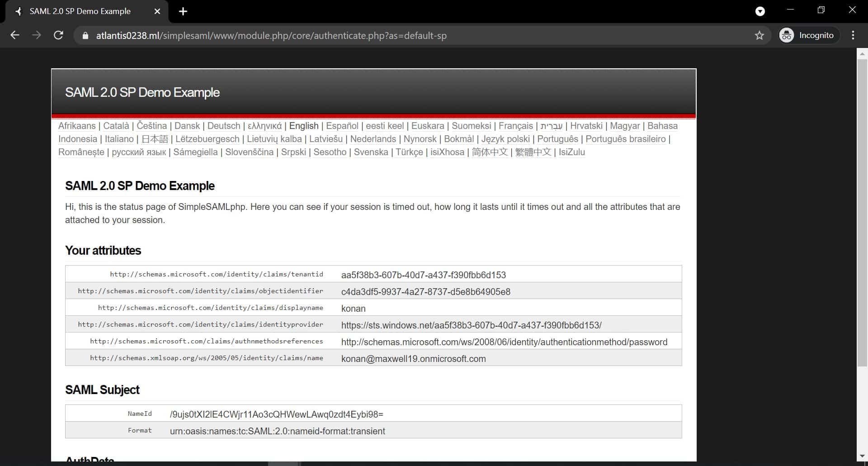Switch language to Dansk
Image resolution: width=868 pixels, height=466 pixels.
point(187,126)
